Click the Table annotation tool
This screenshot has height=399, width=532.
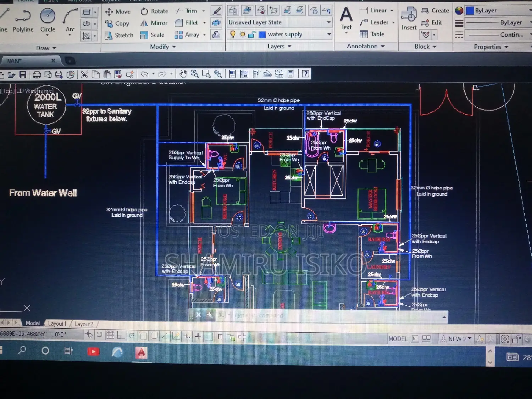pos(372,34)
